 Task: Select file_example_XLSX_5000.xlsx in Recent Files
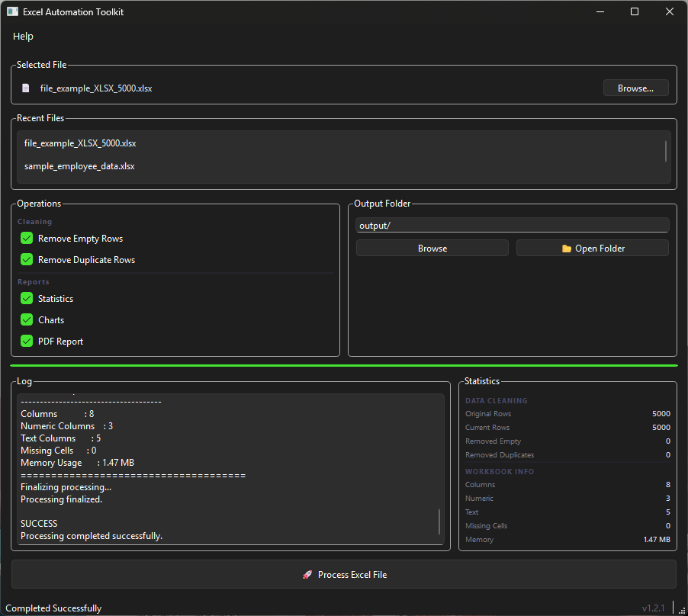(x=80, y=143)
